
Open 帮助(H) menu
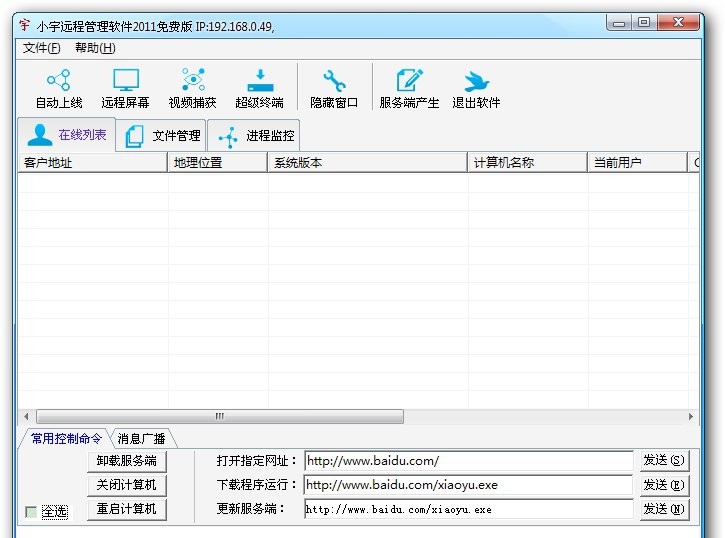[x=95, y=48]
